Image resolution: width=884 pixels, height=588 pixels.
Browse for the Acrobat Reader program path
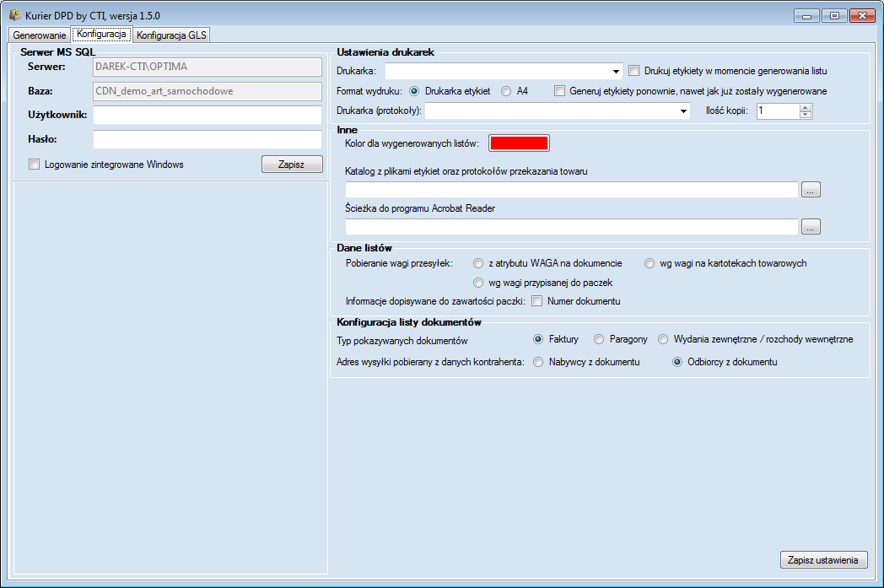click(x=811, y=227)
